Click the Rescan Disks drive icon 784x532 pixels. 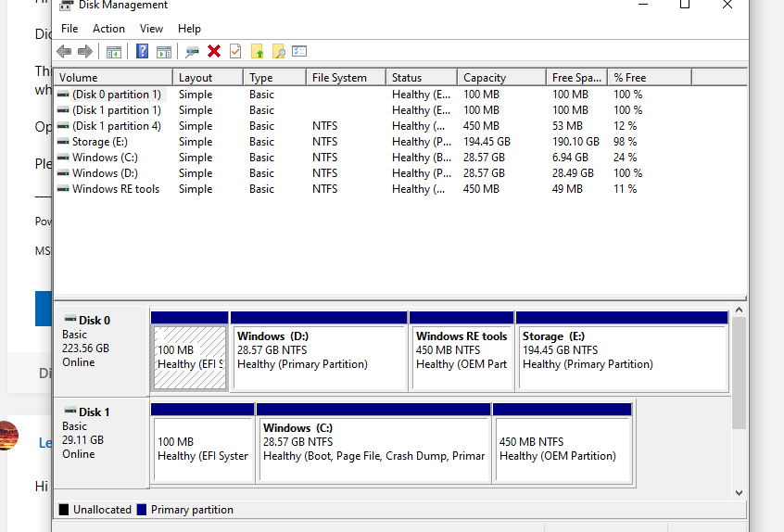pyautogui.click(x=192, y=52)
